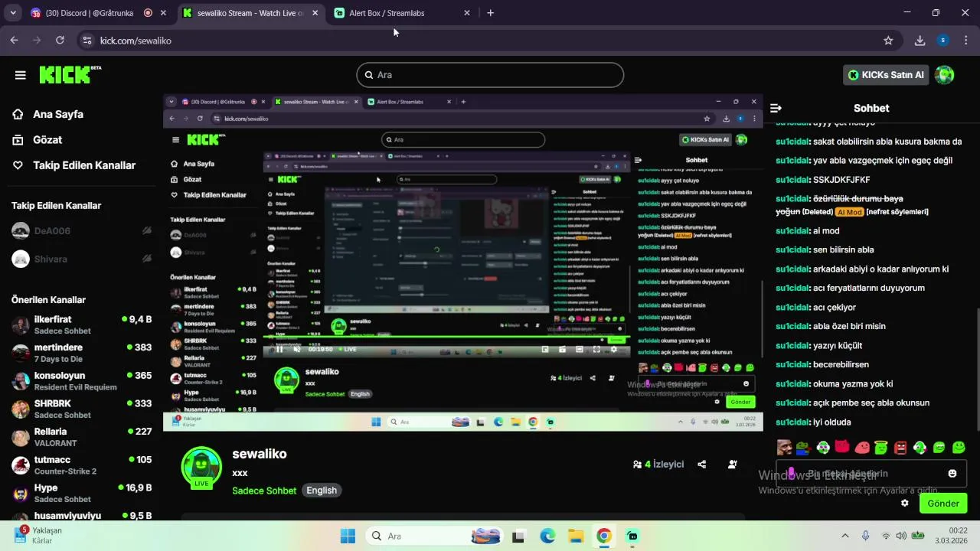Screen dimensions: 980x551
Task: Share the sewaliko stream
Action: point(702,464)
